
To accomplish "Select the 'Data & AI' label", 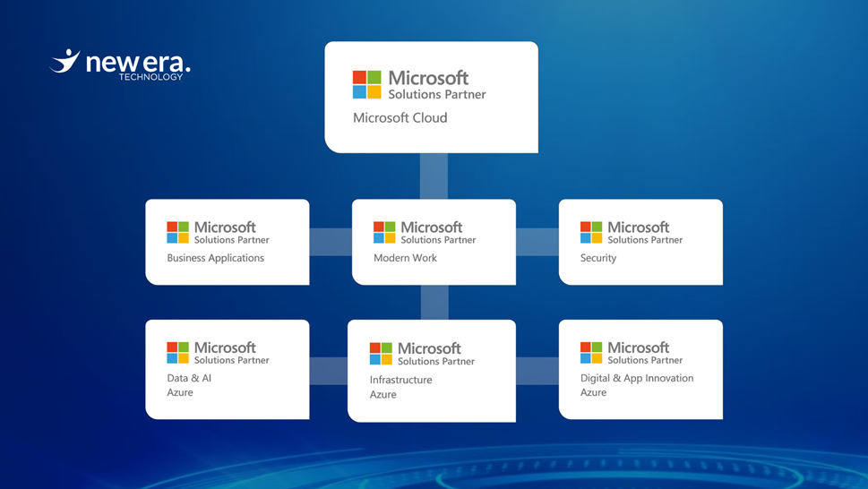I will pos(189,378).
